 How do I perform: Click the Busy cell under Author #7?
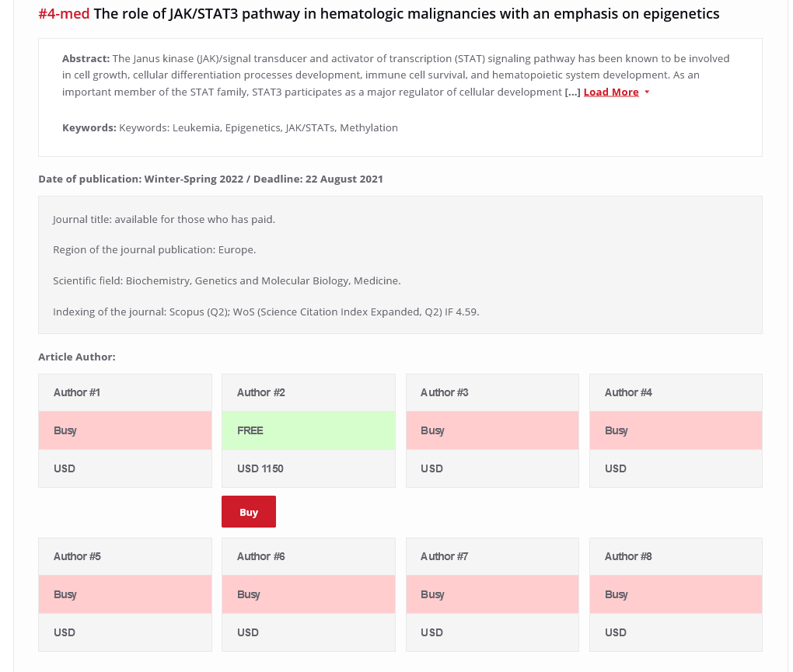pos(491,594)
